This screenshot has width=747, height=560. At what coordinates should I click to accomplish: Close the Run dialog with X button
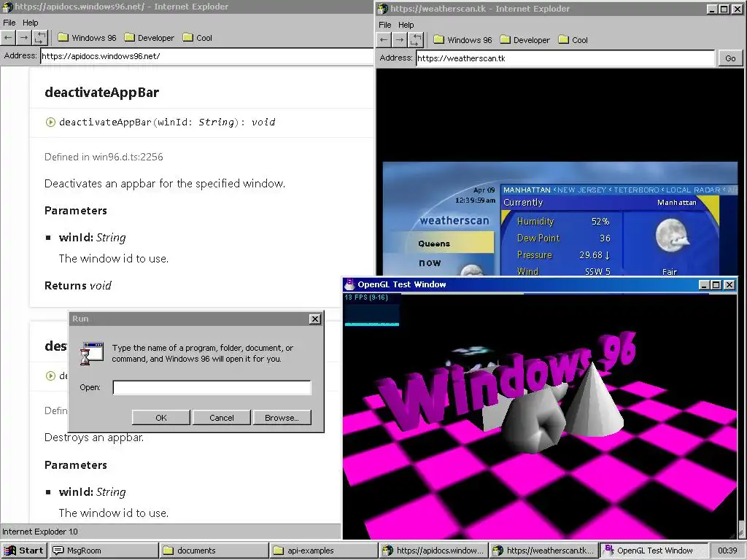click(315, 319)
